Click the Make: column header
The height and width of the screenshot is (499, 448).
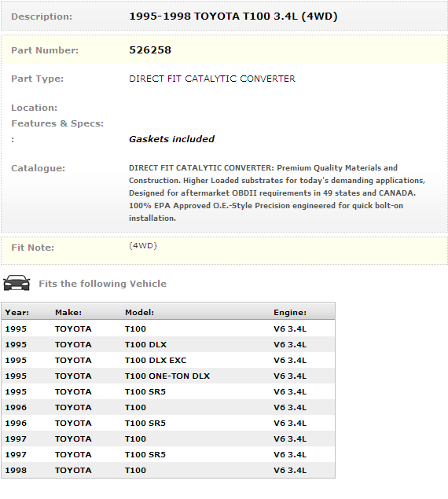pyautogui.click(x=68, y=313)
